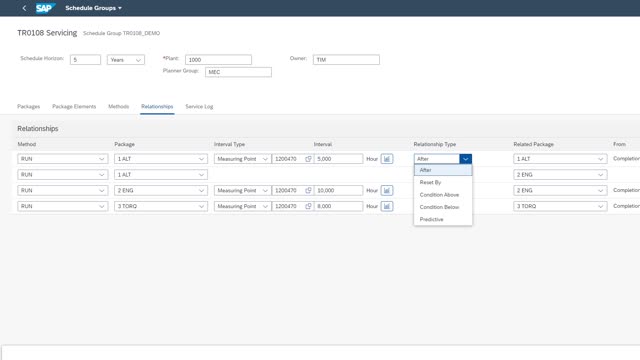Select the Relationships tab

coord(157,107)
